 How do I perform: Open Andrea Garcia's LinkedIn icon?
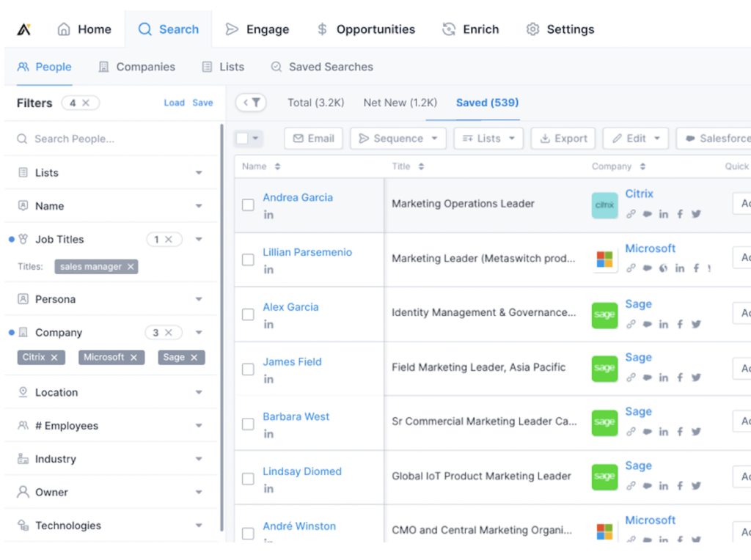(x=268, y=215)
